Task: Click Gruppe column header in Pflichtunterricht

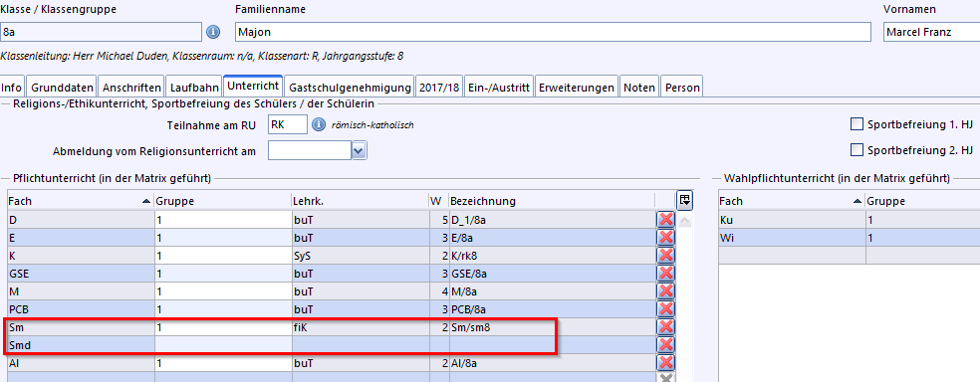Action: [222, 201]
